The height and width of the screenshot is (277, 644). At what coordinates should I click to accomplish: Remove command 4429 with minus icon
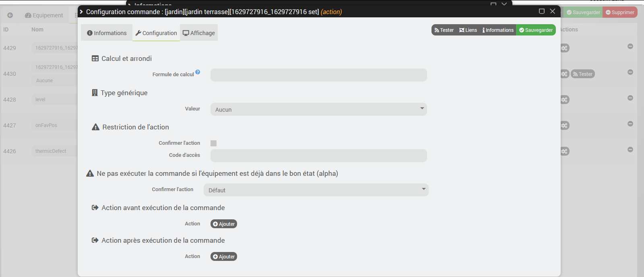pyautogui.click(x=630, y=46)
